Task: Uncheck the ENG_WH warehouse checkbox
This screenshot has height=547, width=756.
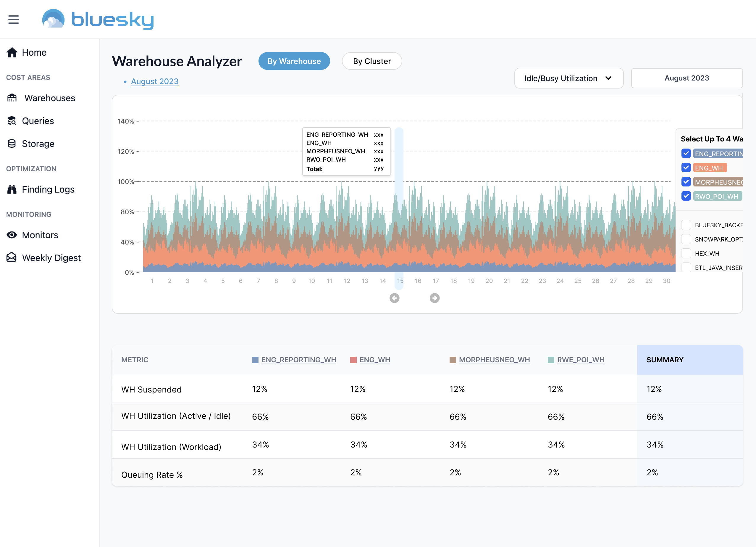Action: [x=686, y=168]
